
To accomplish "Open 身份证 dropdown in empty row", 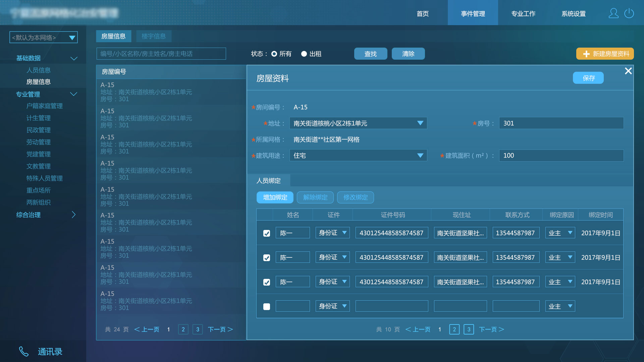I will [332, 306].
